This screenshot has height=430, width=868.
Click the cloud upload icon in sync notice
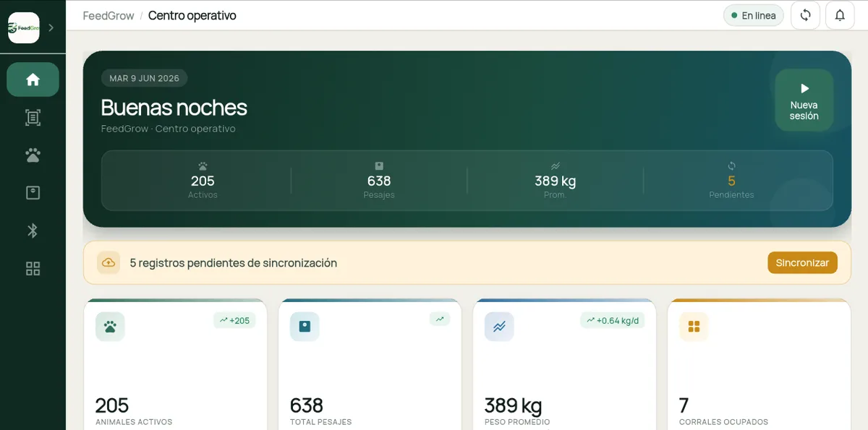[109, 263]
